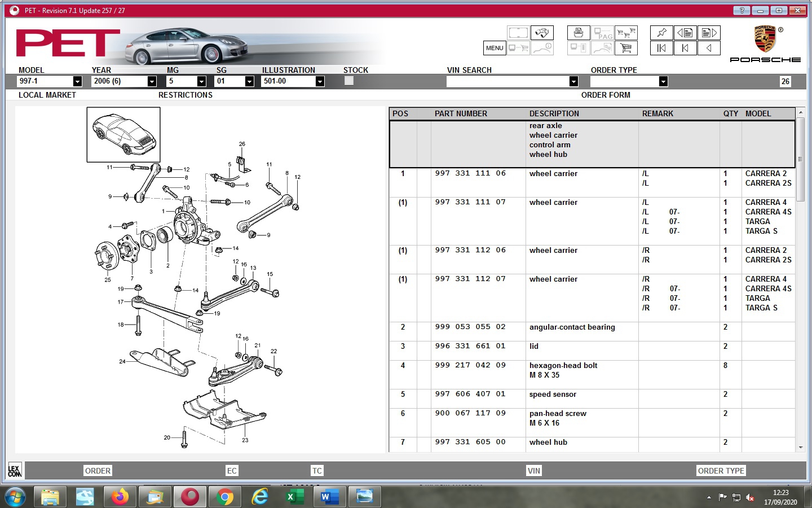Go to the previous page via the document-left icon

tap(685, 32)
